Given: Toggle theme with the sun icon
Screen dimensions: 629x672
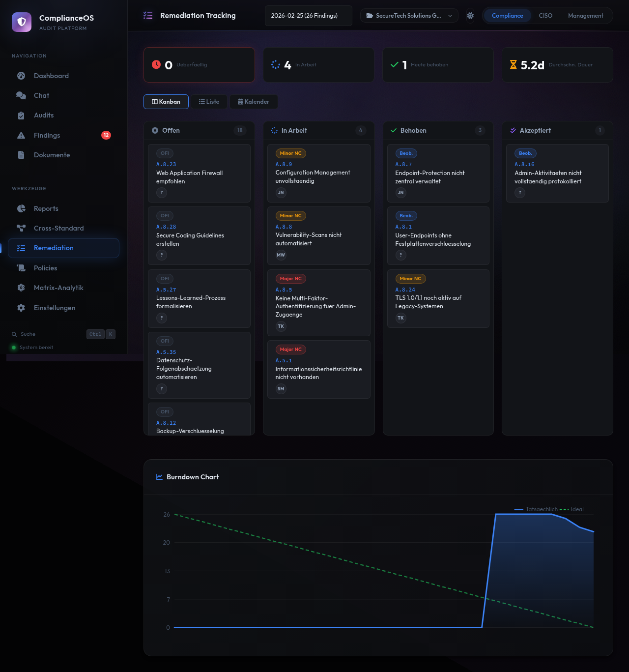Looking at the screenshot, I should [470, 16].
